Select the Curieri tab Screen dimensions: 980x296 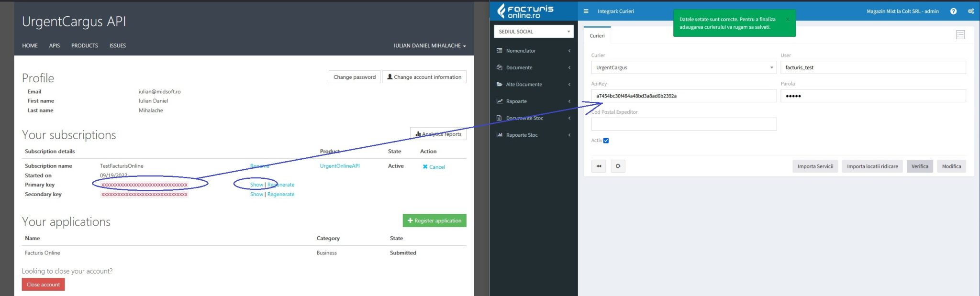click(x=597, y=36)
